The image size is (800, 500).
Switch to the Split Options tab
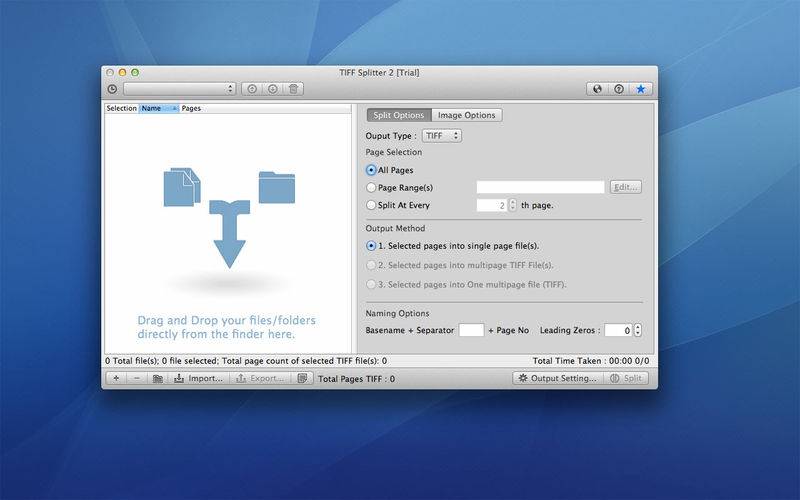399,115
